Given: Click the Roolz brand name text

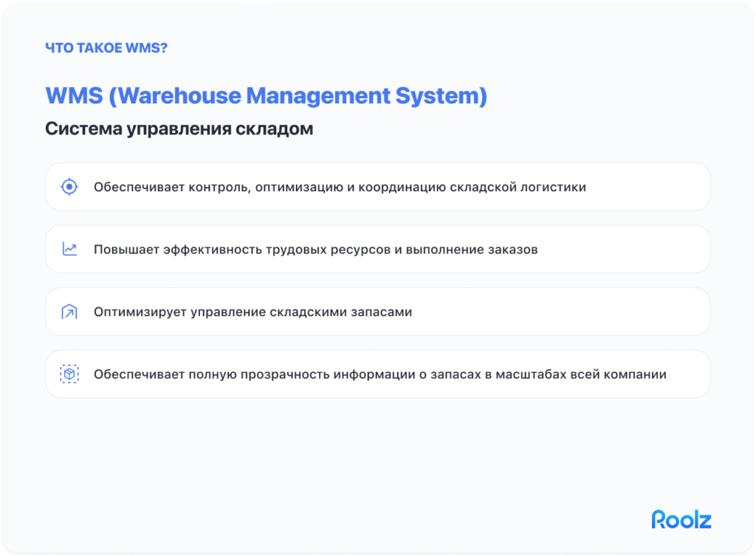Looking at the screenshot, I should tap(680, 520).
